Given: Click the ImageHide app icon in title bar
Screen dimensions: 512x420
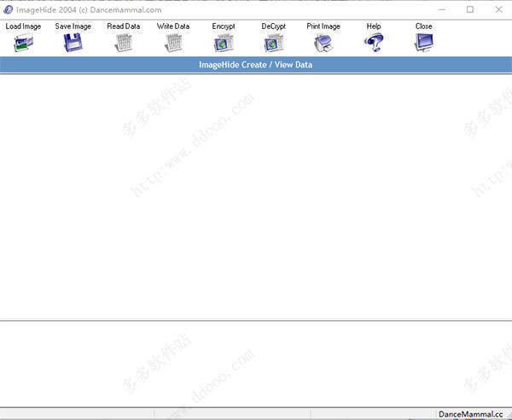Looking at the screenshot, I should click(x=8, y=9).
